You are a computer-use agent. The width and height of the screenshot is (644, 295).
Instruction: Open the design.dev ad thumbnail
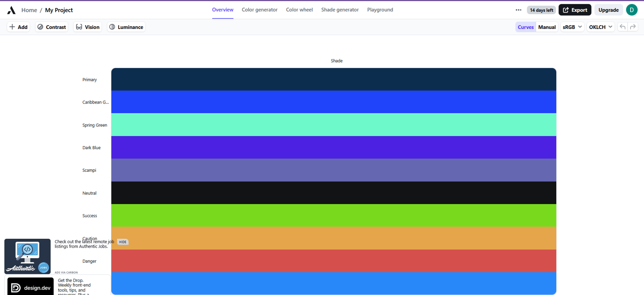click(x=31, y=287)
